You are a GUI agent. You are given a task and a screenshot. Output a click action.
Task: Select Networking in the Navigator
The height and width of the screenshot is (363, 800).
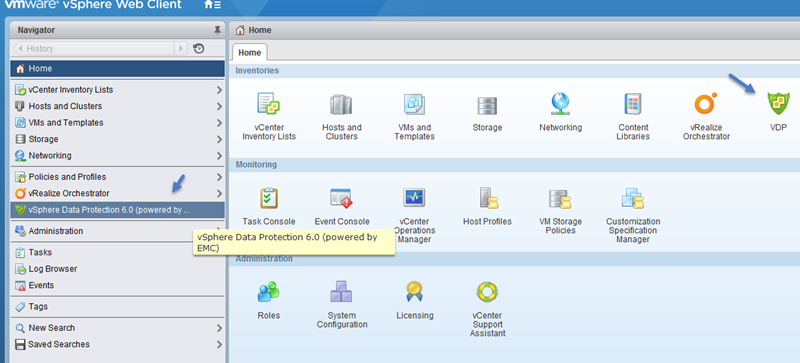click(117, 155)
